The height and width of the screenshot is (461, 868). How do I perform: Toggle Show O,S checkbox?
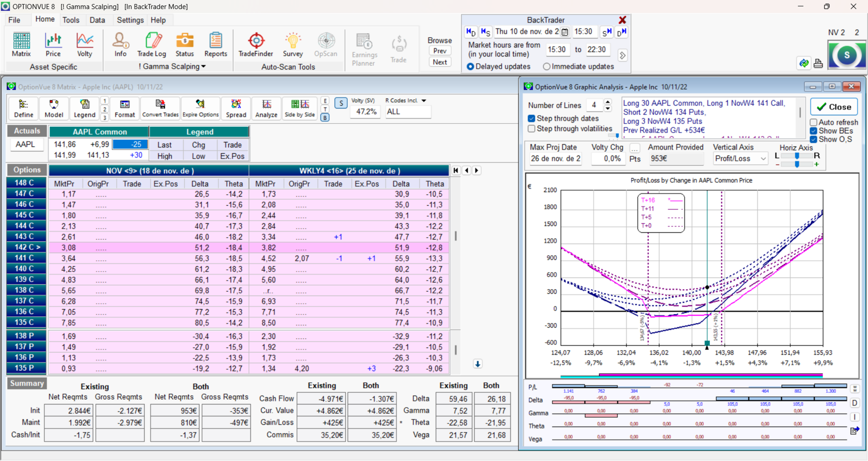click(813, 139)
